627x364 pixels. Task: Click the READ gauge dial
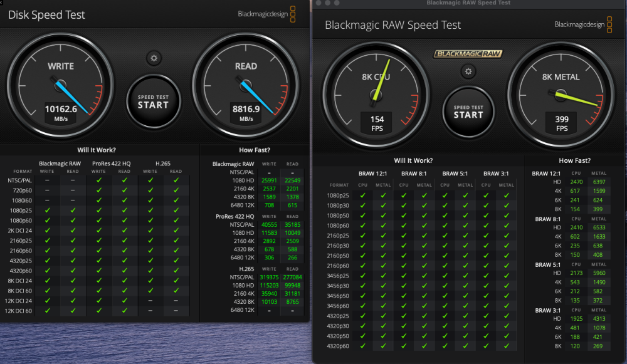coord(246,85)
